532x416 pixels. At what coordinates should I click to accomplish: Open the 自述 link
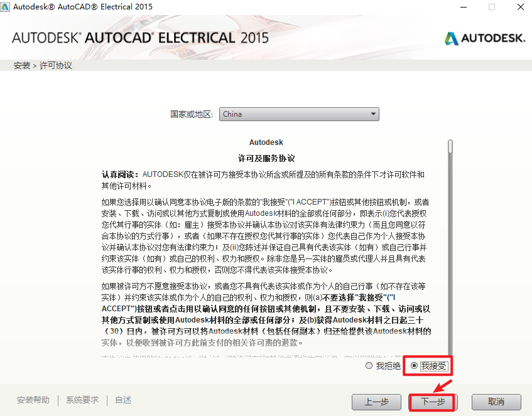pos(123,400)
